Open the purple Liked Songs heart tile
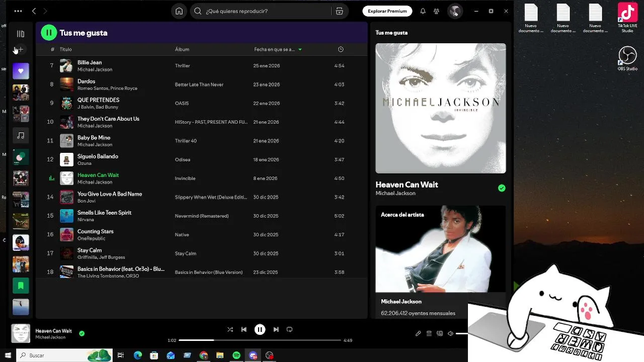This screenshot has width=644, height=362. point(21,71)
